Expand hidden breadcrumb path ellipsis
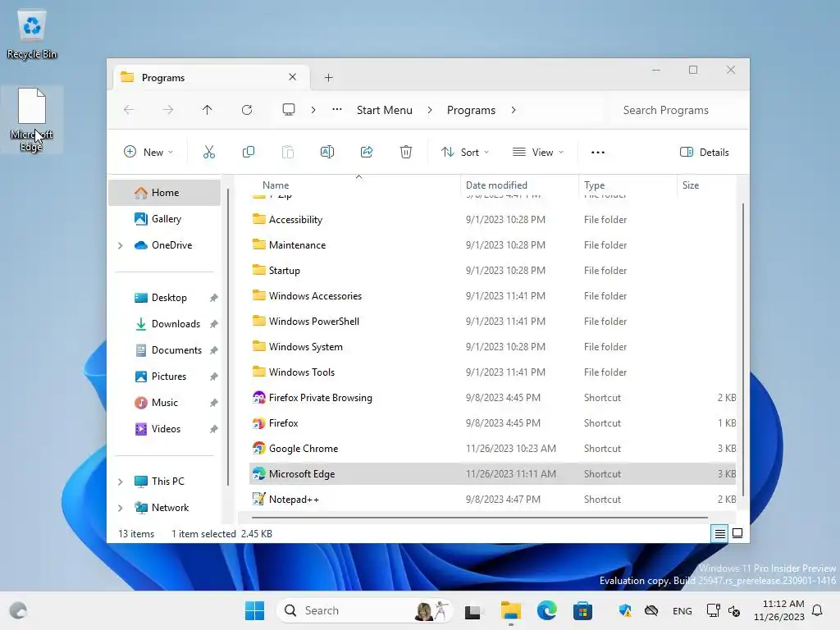This screenshot has width=840, height=630. [337, 110]
